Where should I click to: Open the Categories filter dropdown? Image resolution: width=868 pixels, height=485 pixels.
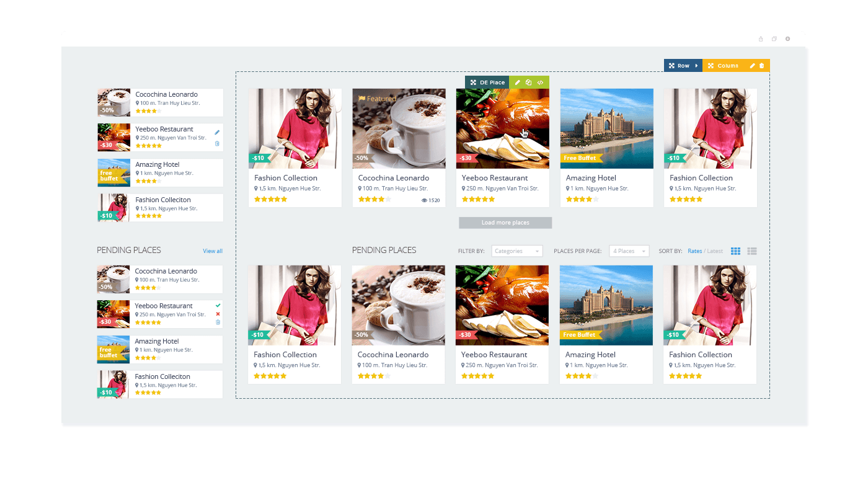click(x=517, y=251)
